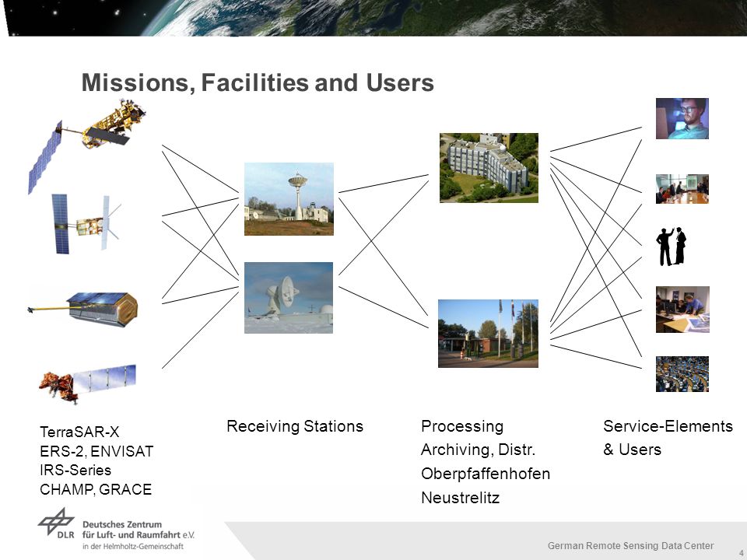The height and width of the screenshot is (560, 747).
Task: Click the & Users text line
Action: click(x=632, y=449)
